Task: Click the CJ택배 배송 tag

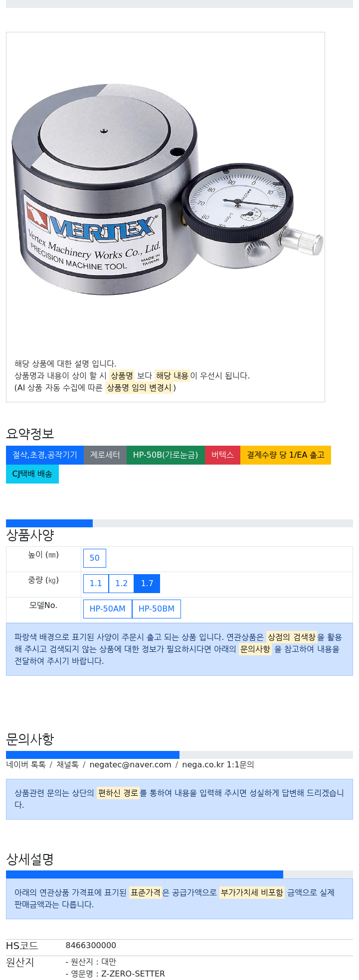Action: [32, 474]
